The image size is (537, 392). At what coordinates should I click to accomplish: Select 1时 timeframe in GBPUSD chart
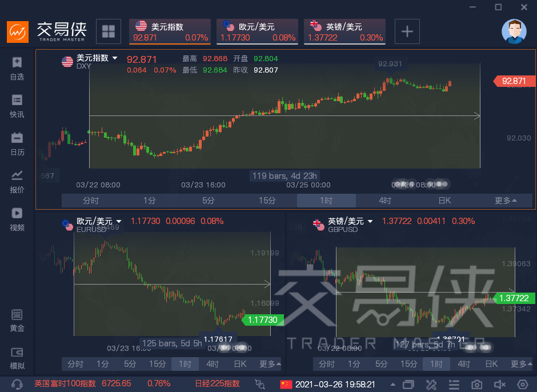[436, 364]
